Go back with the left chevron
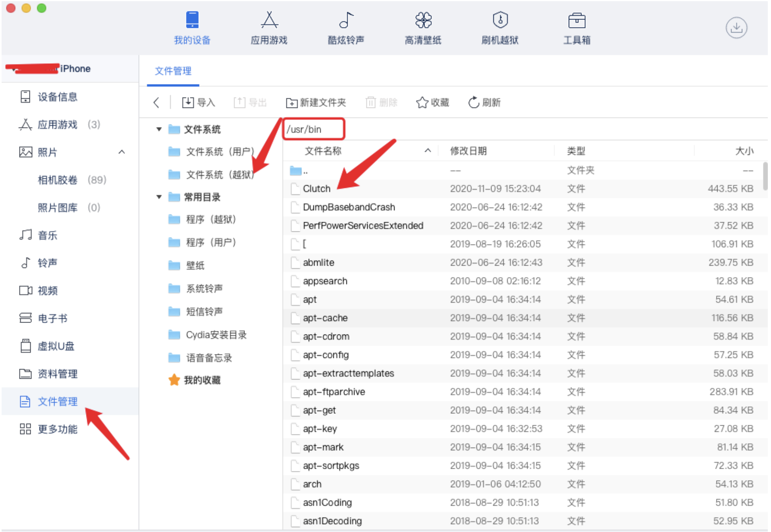Image resolution: width=771 pixels, height=532 pixels. pyautogui.click(x=157, y=103)
